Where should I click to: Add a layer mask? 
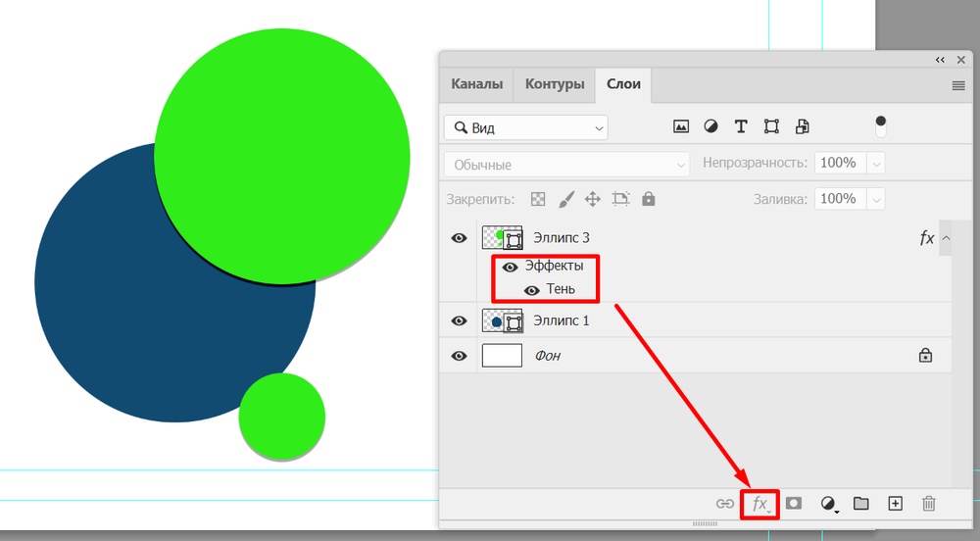[794, 504]
